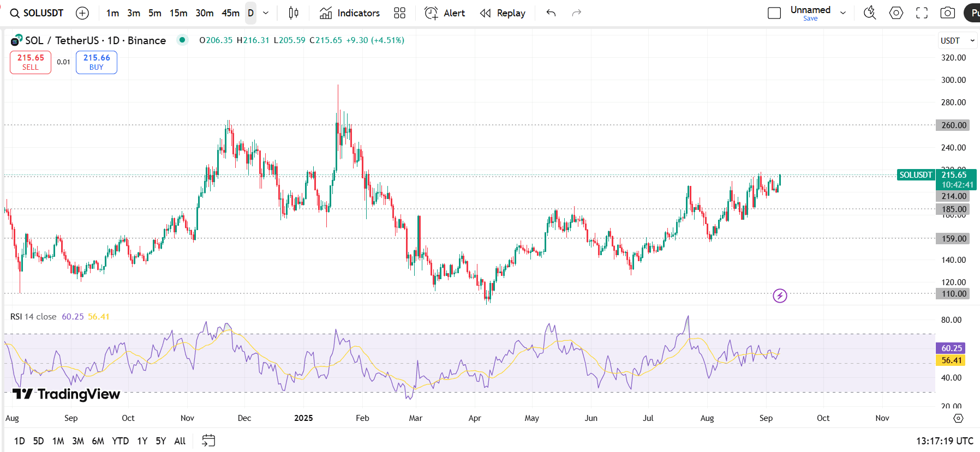Click the Quick search lightning icon

click(870, 13)
